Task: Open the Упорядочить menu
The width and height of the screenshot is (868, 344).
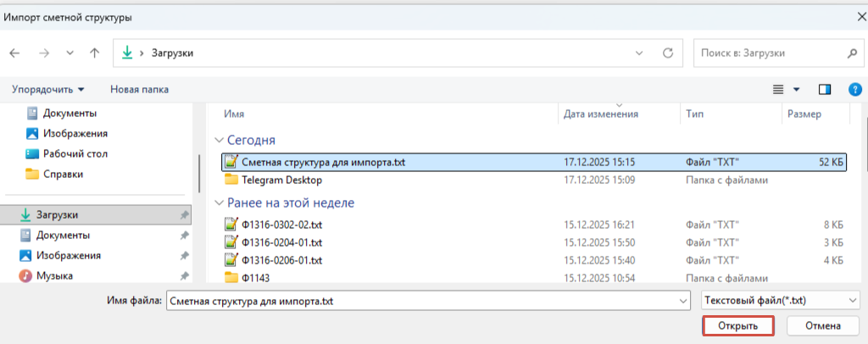Action: (x=48, y=89)
